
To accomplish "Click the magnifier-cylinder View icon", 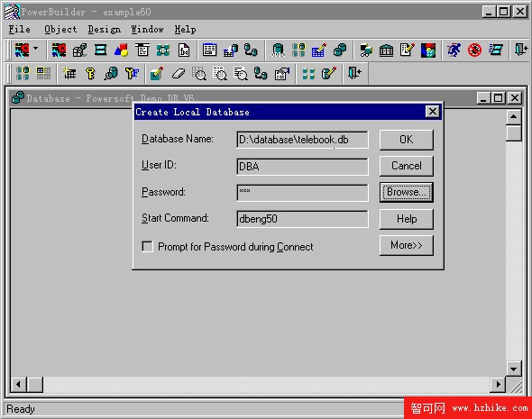I will click(111, 73).
